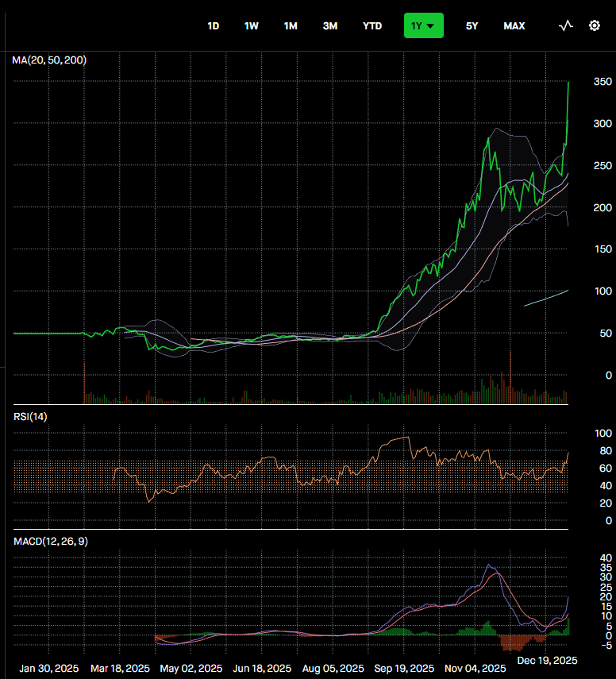
Task: Open chart settings gear icon
Action: (x=595, y=26)
